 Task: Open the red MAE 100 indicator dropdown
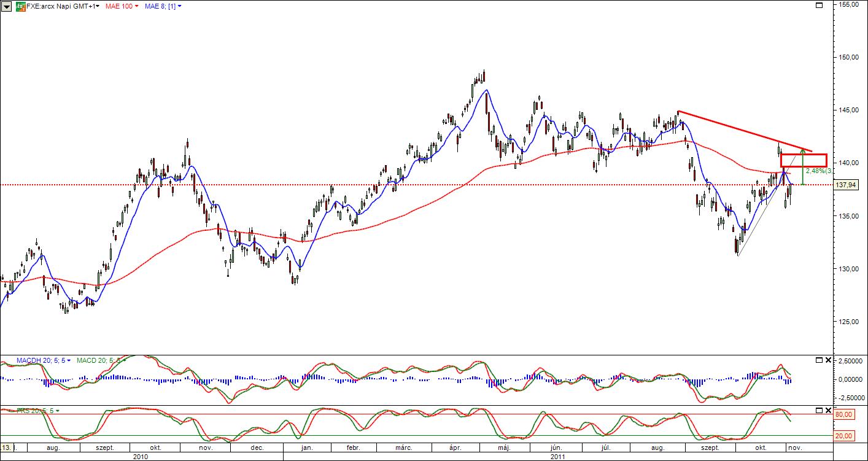[x=122, y=6]
